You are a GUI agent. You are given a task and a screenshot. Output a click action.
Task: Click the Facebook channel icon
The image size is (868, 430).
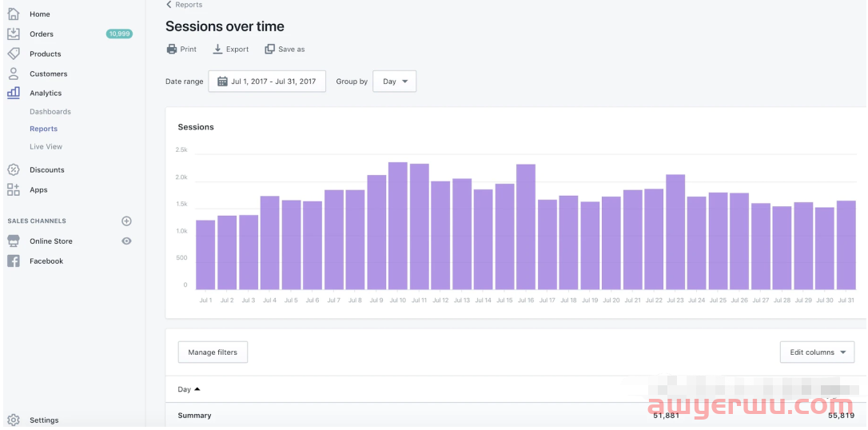click(14, 261)
